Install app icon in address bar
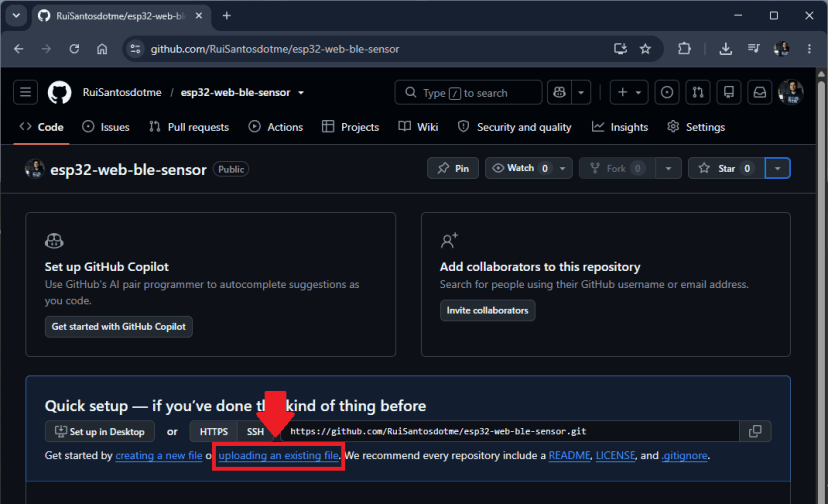 tap(620, 49)
